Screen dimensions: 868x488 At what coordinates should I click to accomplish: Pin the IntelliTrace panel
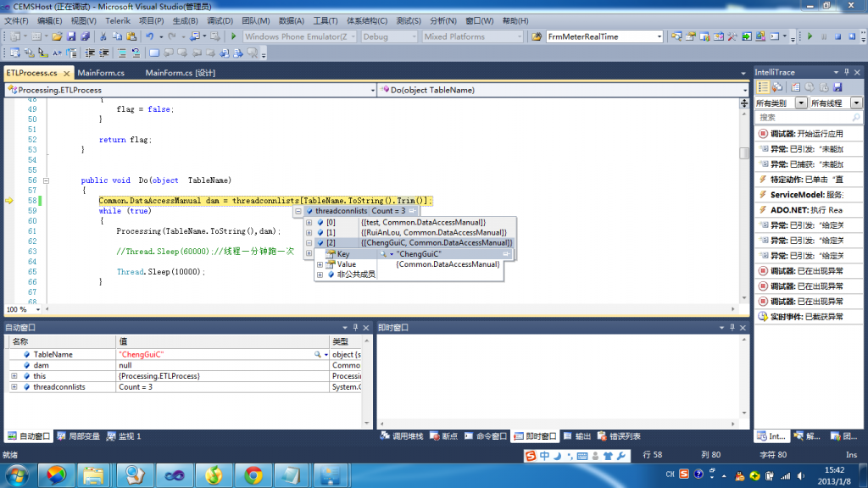coord(847,73)
